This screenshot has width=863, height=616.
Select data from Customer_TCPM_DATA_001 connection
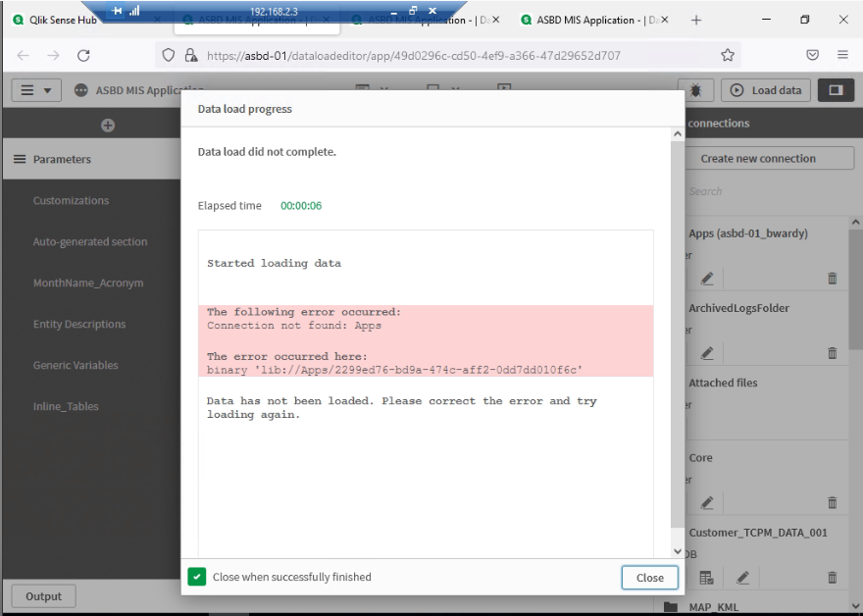(707, 578)
